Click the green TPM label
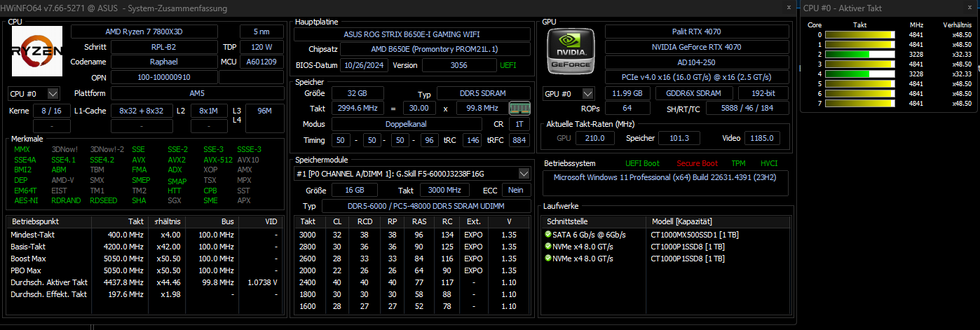The image size is (980, 330). point(739,163)
